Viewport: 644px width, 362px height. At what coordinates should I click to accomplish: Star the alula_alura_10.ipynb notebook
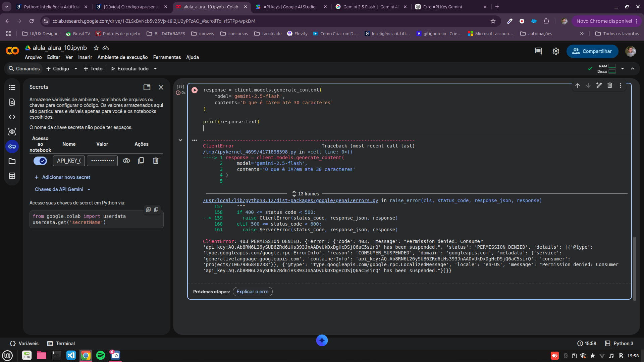click(x=96, y=48)
